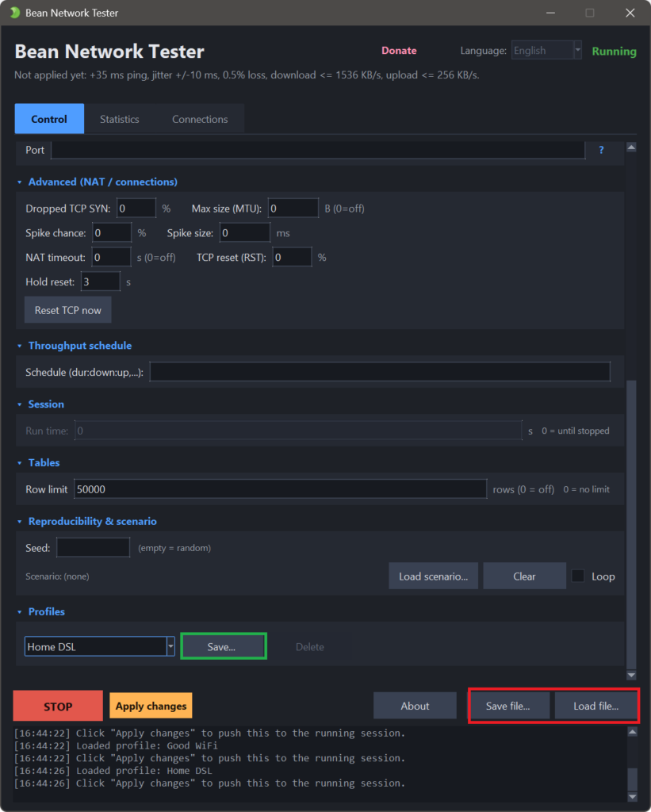Click the "Loaded profile: Good WiFi" log line
The image size is (651, 812).
(116, 745)
